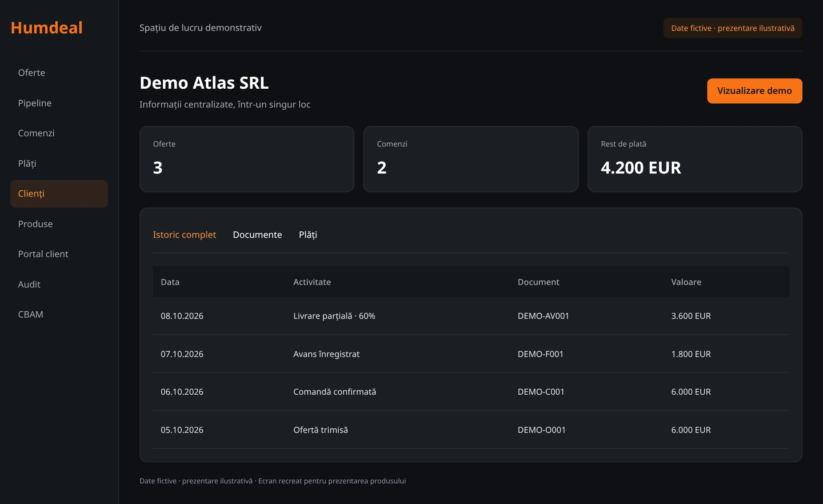Click the 3.600 EUR value
This screenshot has width=823, height=504.
pyautogui.click(x=691, y=316)
